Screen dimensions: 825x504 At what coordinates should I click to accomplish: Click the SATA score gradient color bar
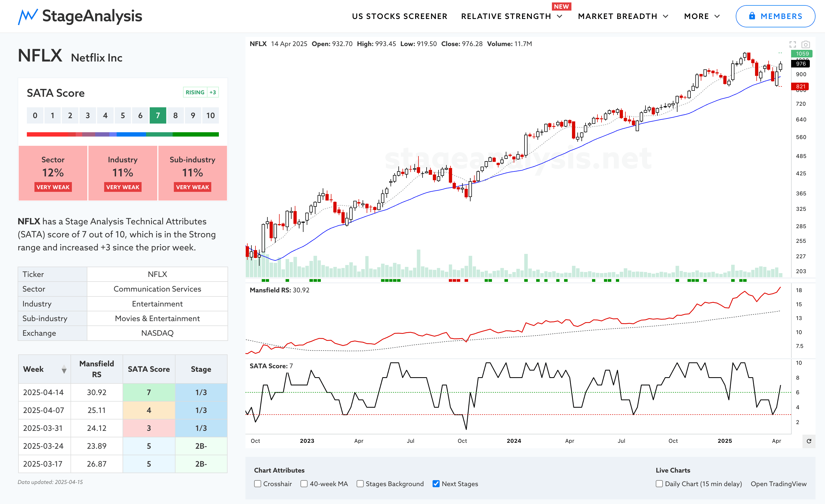123,134
